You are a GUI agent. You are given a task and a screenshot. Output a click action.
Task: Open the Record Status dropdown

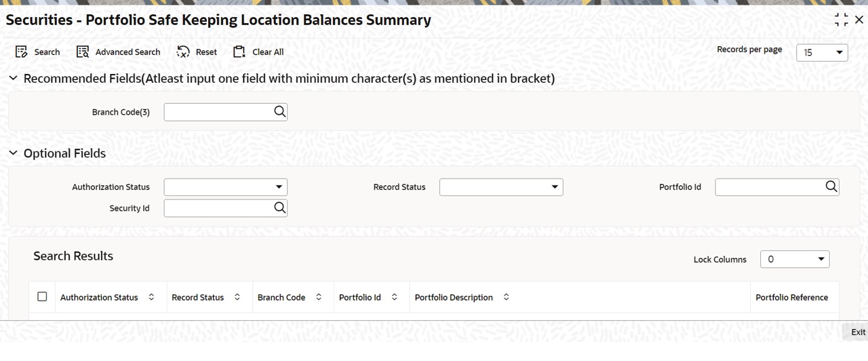tap(501, 187)
